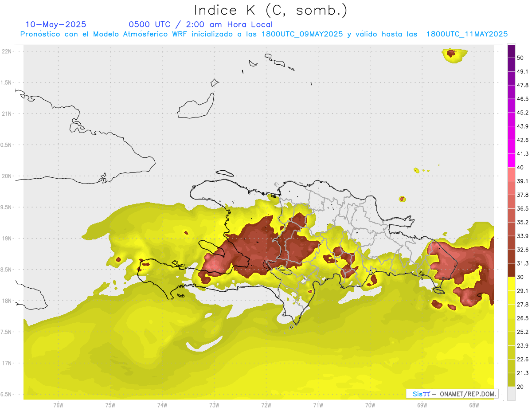Pick the magenta swatch between 40 and 41.3
Viewport: 532px width, 411px height.
pyautogui.click(x=511, y=160)
